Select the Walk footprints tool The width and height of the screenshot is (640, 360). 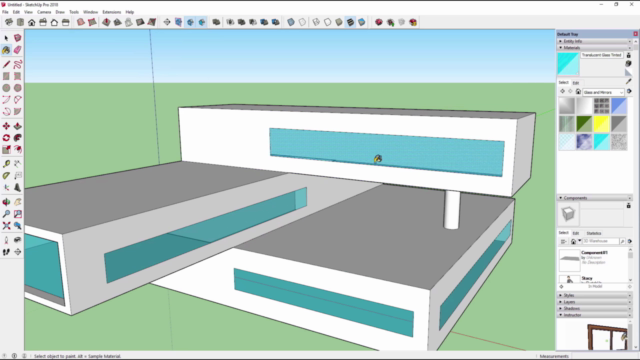[6, 252]
